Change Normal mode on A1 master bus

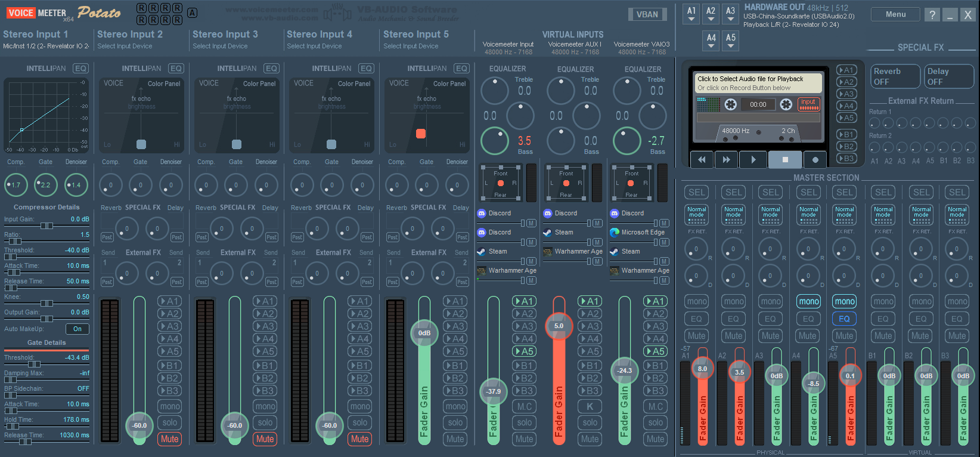[x=696, y=215]
